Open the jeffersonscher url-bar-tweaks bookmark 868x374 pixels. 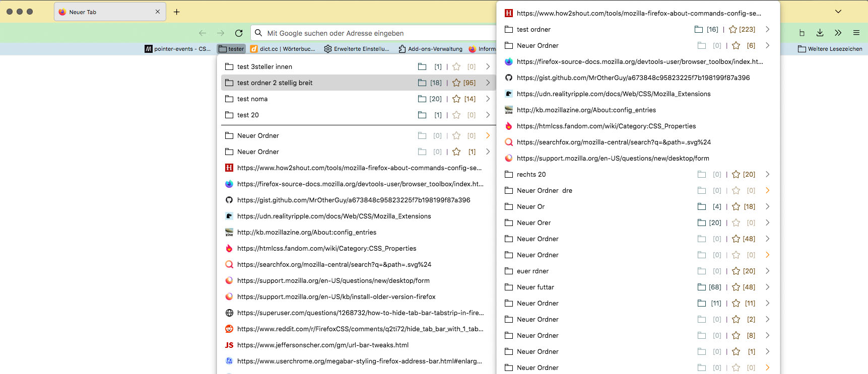tap(322, 345)
